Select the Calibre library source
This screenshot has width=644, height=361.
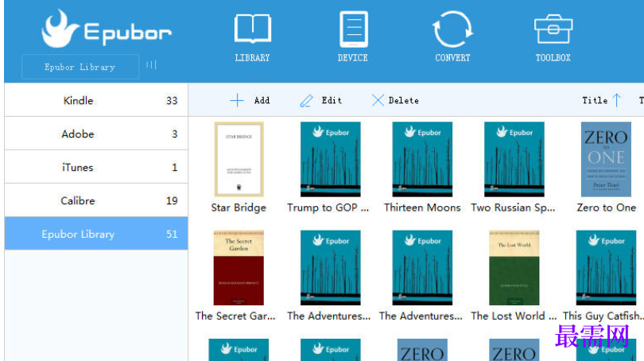coord(96,200)
